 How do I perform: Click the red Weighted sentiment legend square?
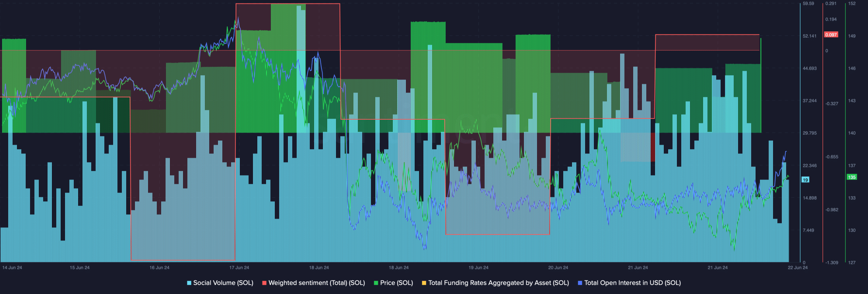pyautogui.click(x=264, y=283)
